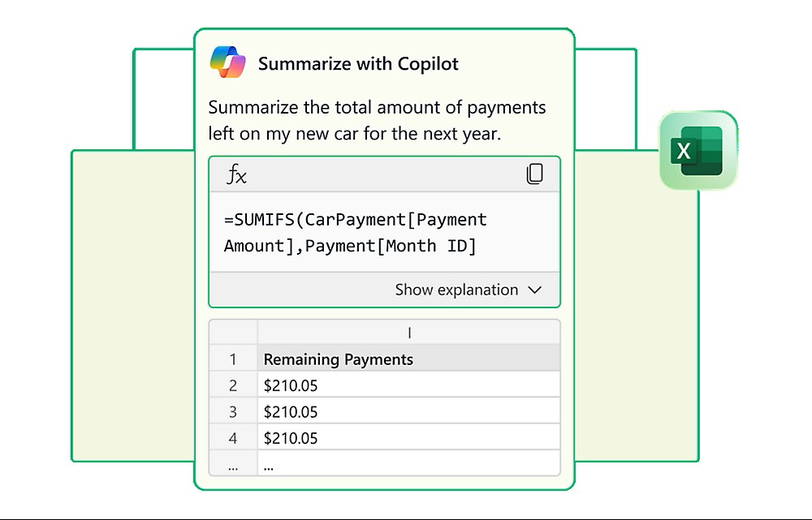Image resolution: width=812 pixels, height=520 pixels.
Task: Select the $210.05 cell in row 3
Action: click(409, 410)
